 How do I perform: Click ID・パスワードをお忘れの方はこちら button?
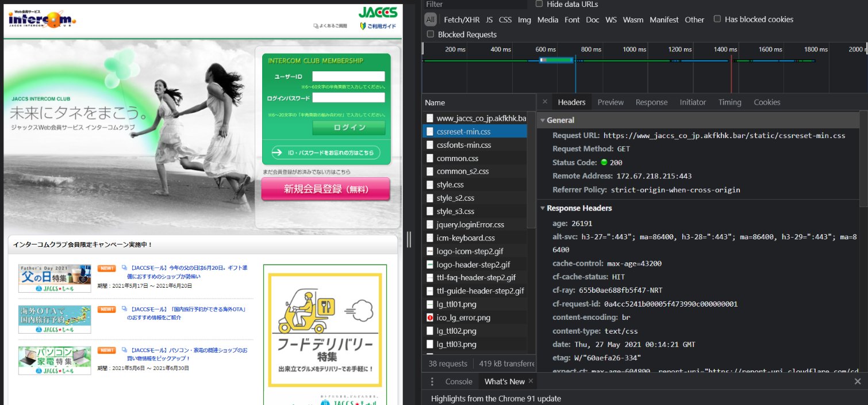click(325, 152)
